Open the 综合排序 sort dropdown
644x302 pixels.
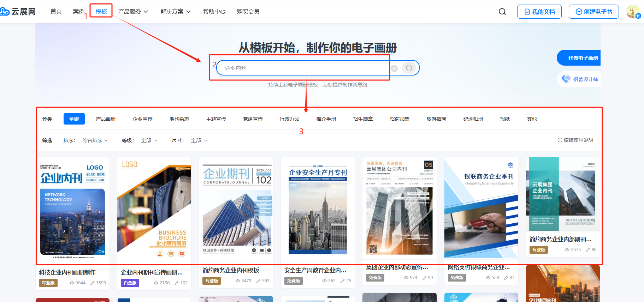pos(95,140)
